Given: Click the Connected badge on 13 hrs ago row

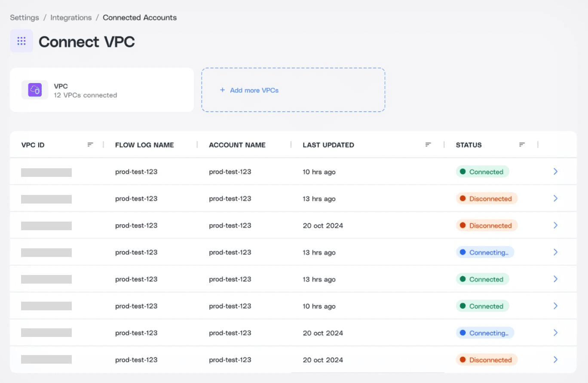Looking at the screenshot, I should coord(482,279).
